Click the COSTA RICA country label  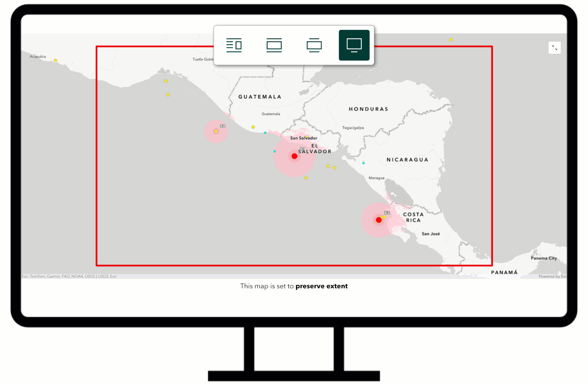click(413, 217)
